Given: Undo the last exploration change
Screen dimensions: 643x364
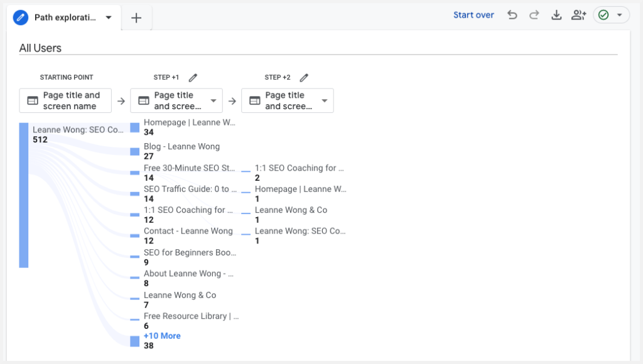Looking at the screenshot, I should click(512, 14).
